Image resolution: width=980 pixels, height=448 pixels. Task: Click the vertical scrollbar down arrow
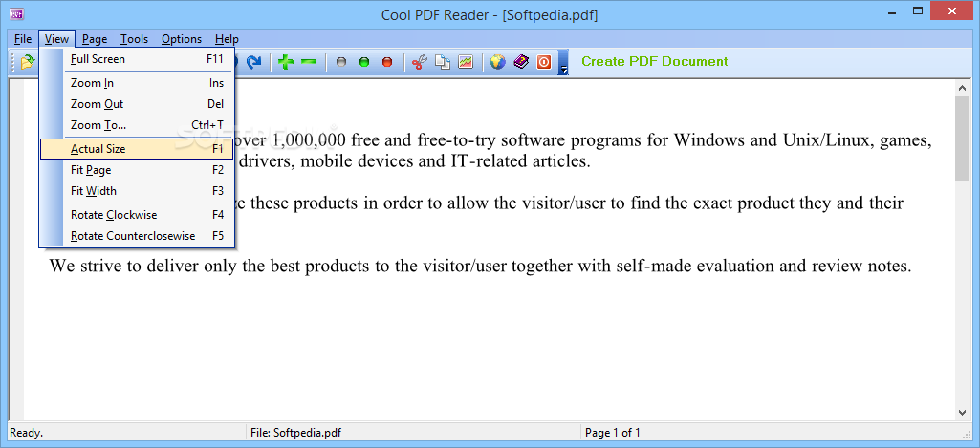coord(963,413)
